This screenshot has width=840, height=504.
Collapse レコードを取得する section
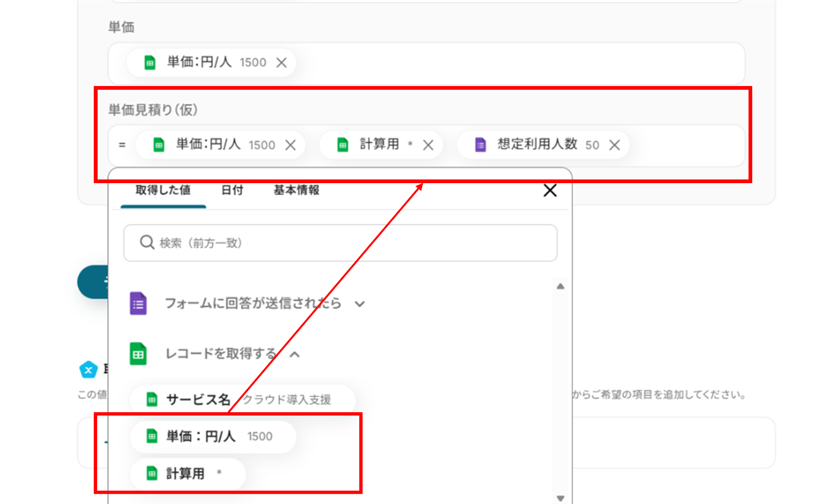point(294,354)
